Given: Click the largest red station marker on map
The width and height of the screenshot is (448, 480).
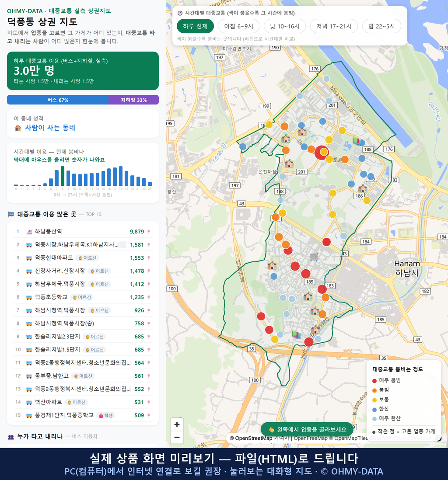Looking at the screenshot, I should click(322, 152).
